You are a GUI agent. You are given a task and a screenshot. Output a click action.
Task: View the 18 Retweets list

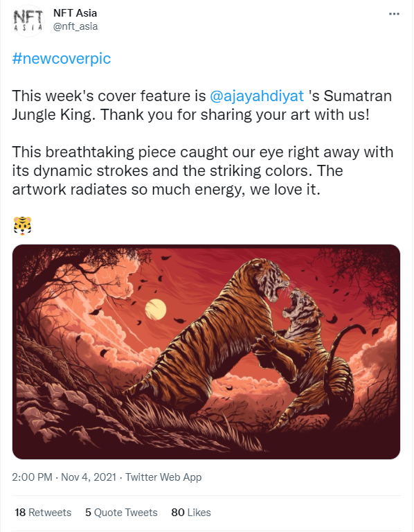click(x=43, y=513)
